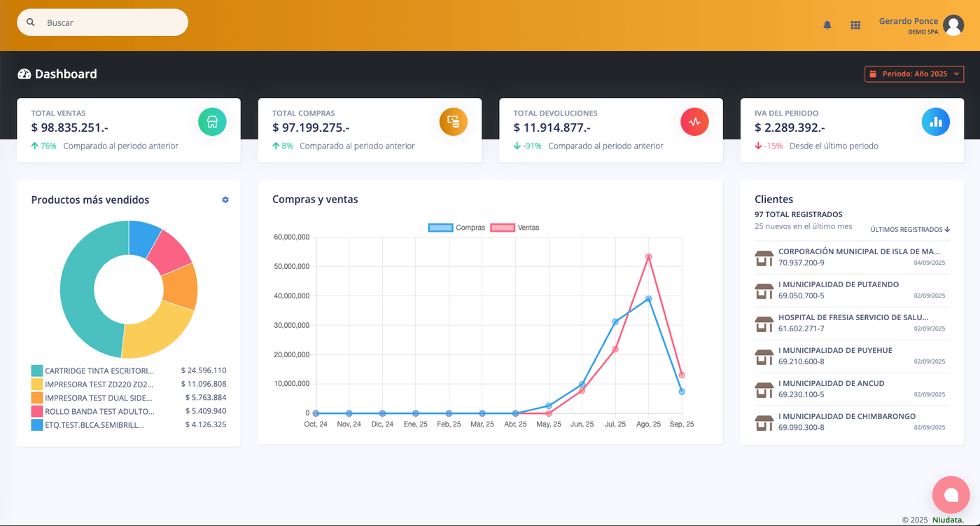Viewport: 980px width, 526px height.
Task: Toggle the Cartridge Tinta legend swatch
Action: [37, 371]
